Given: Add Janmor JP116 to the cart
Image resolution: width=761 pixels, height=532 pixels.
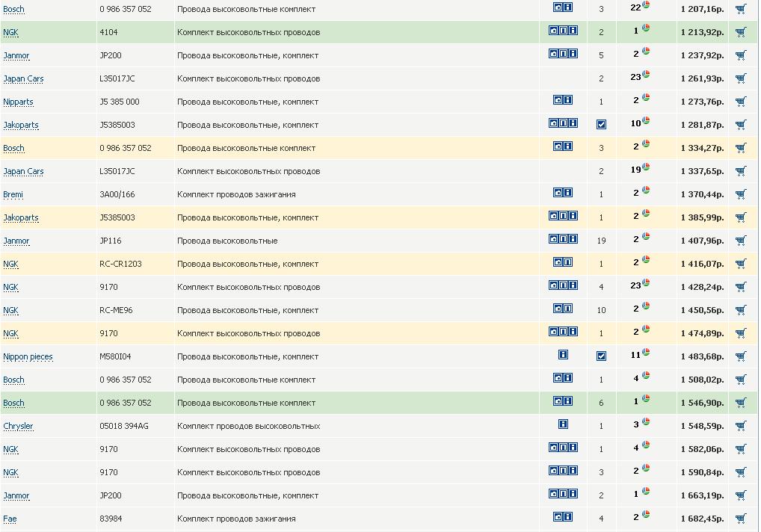Looking at the screenshot, I should pyautogui.click(x=741, y=241).
